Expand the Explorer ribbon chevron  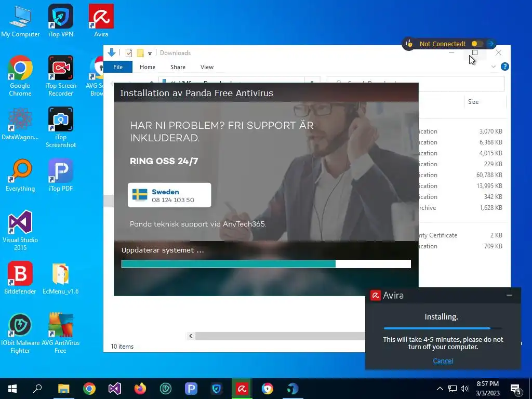494,67
